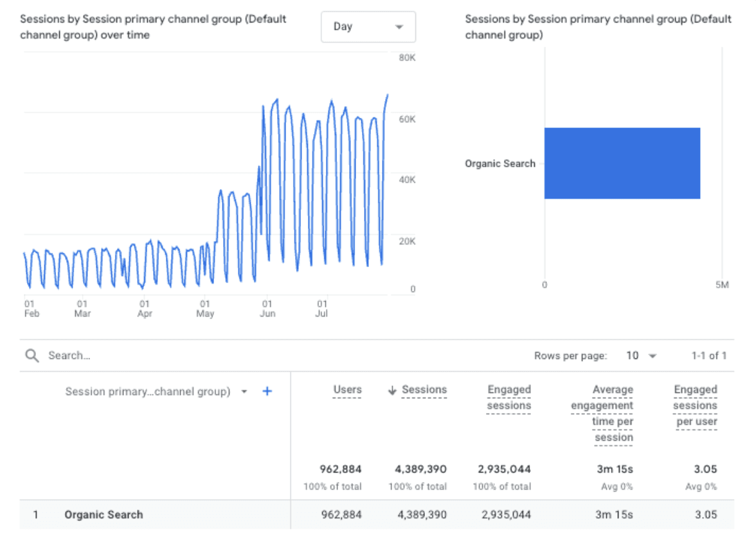
Task: Click the search magnifier icon
Action: (x=32, y=356)
